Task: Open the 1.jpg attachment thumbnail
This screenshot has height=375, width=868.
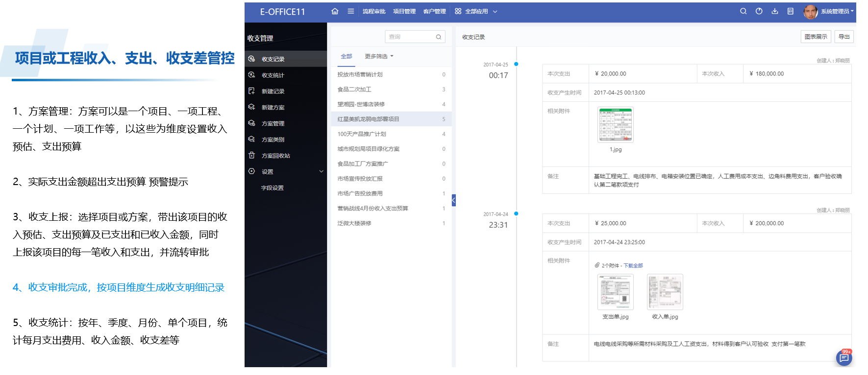Action: [616, 125]
